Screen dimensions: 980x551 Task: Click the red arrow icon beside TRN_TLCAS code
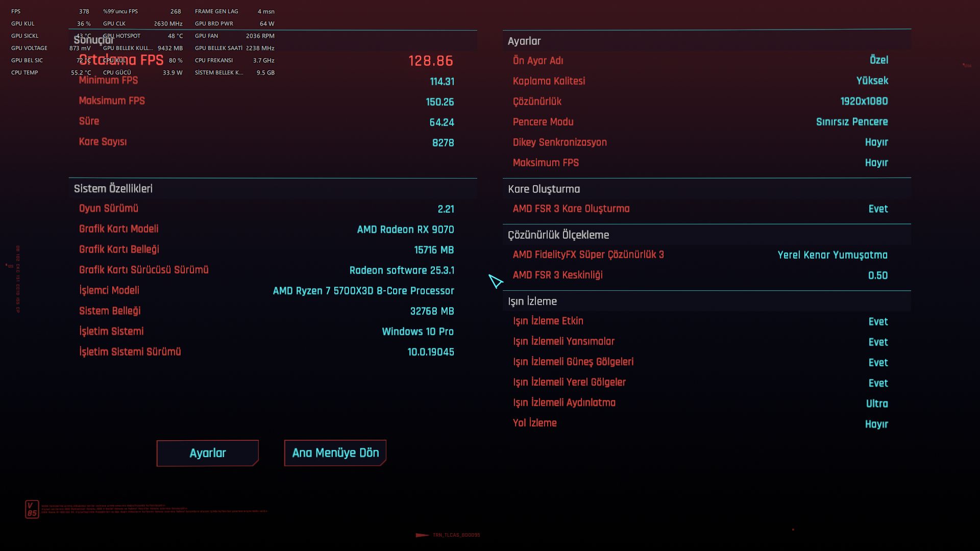coord(422,535)
